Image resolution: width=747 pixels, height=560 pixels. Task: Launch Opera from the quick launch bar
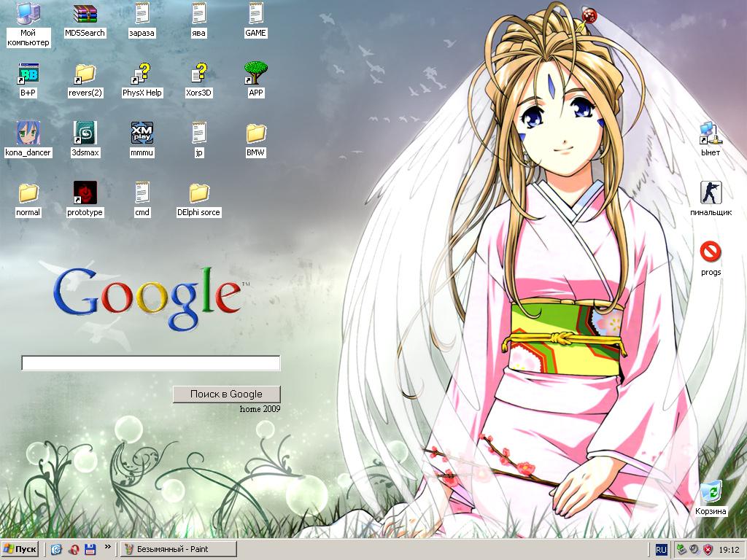pyautogui.click(x=74, y=549)
